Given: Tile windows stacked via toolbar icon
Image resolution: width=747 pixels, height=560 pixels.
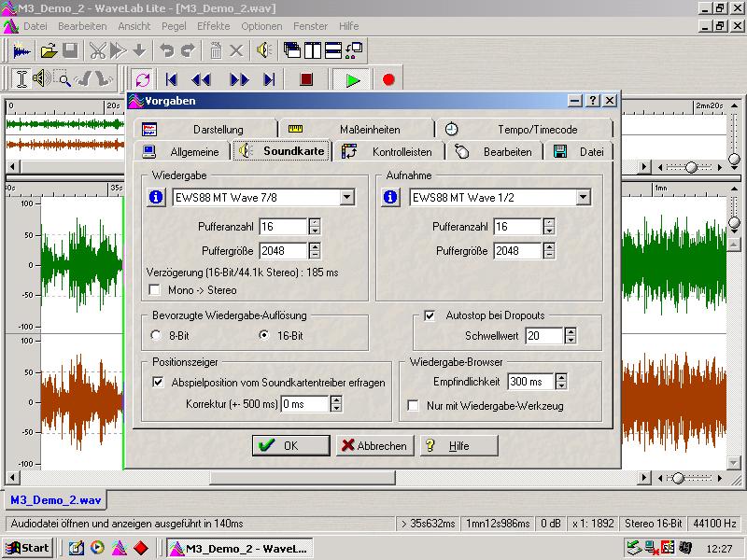Looking at the screenshot, I should point(333,50).
